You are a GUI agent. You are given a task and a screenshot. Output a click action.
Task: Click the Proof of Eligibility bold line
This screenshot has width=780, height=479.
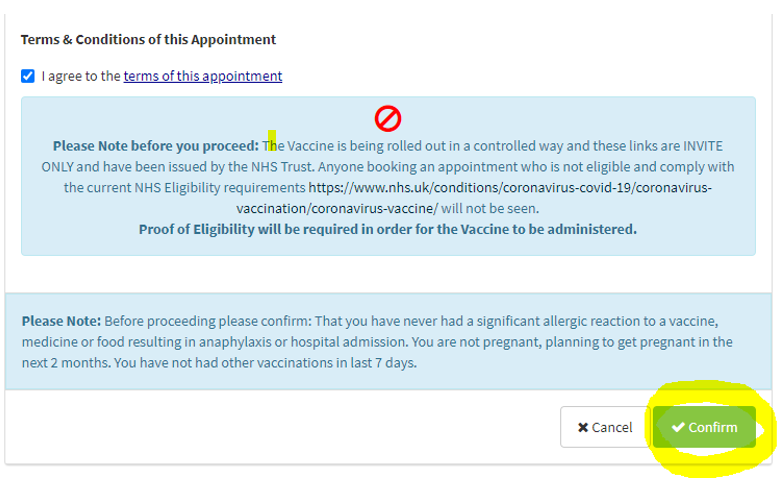[x=388, y=229]
